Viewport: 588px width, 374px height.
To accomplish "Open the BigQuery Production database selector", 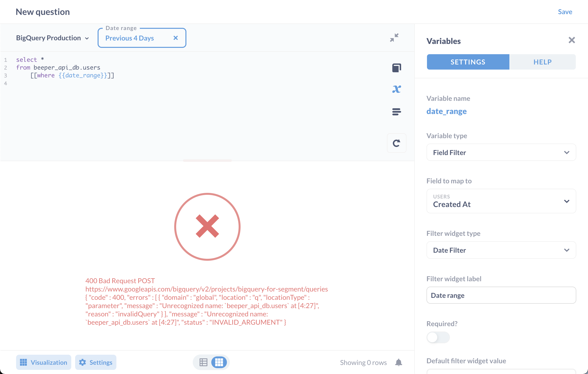I will 52,38.
